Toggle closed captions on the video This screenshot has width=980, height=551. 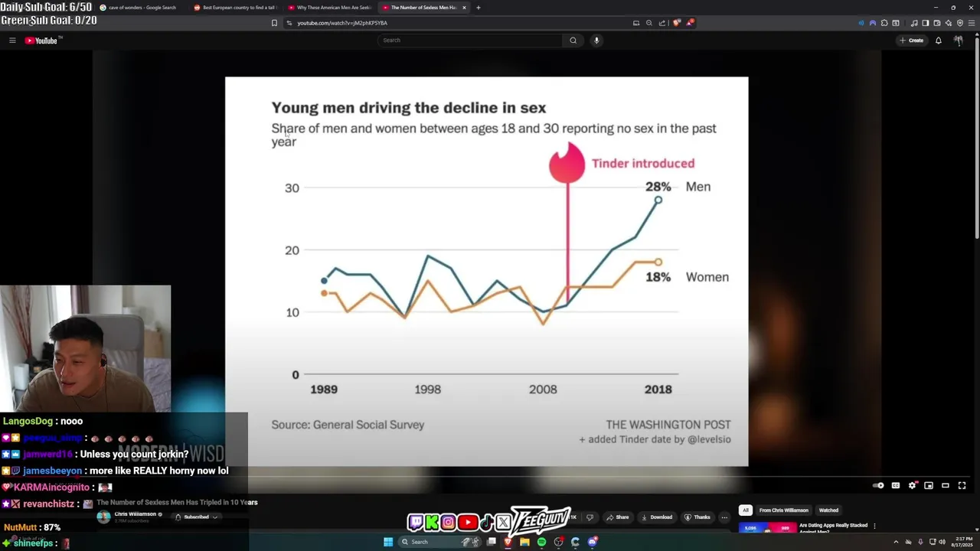point(895,485)
